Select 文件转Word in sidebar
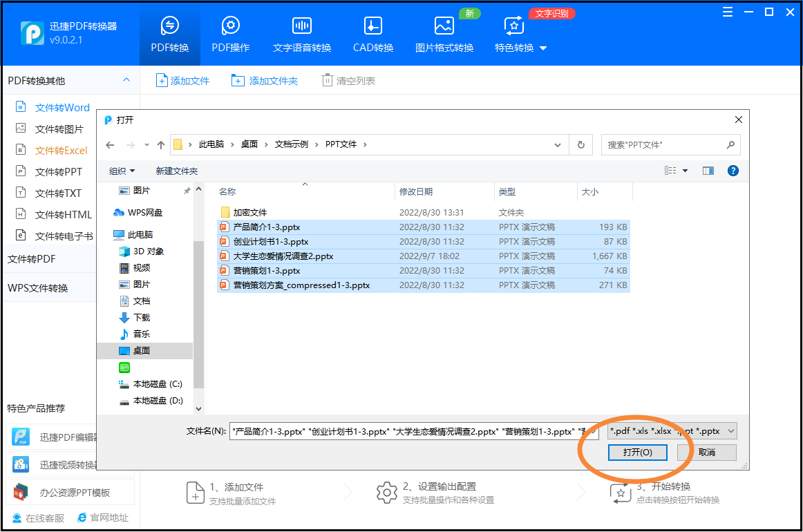The width and height of the screenshot is (803, 532). [x=53, y=108]
